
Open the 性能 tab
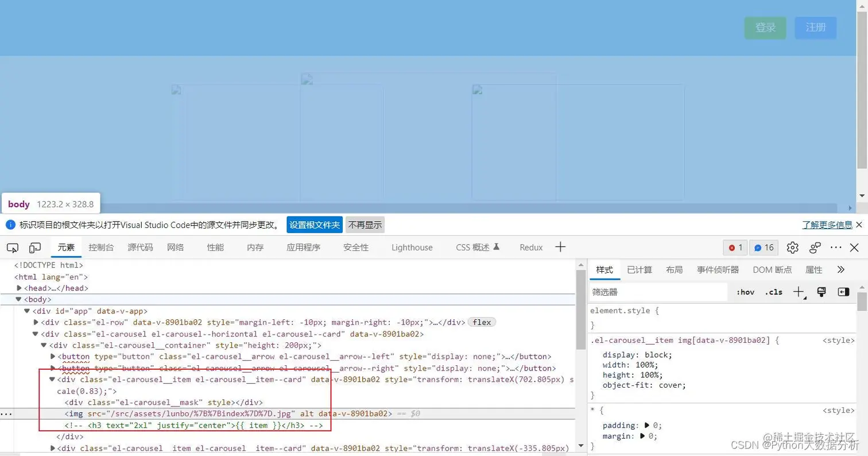[215, 248]
